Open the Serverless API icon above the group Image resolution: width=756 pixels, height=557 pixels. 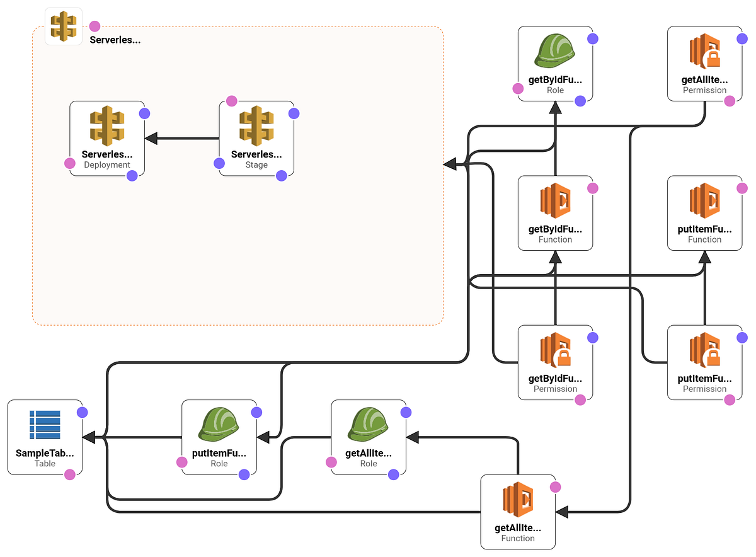pyautogui.click(x=63, y=26)
